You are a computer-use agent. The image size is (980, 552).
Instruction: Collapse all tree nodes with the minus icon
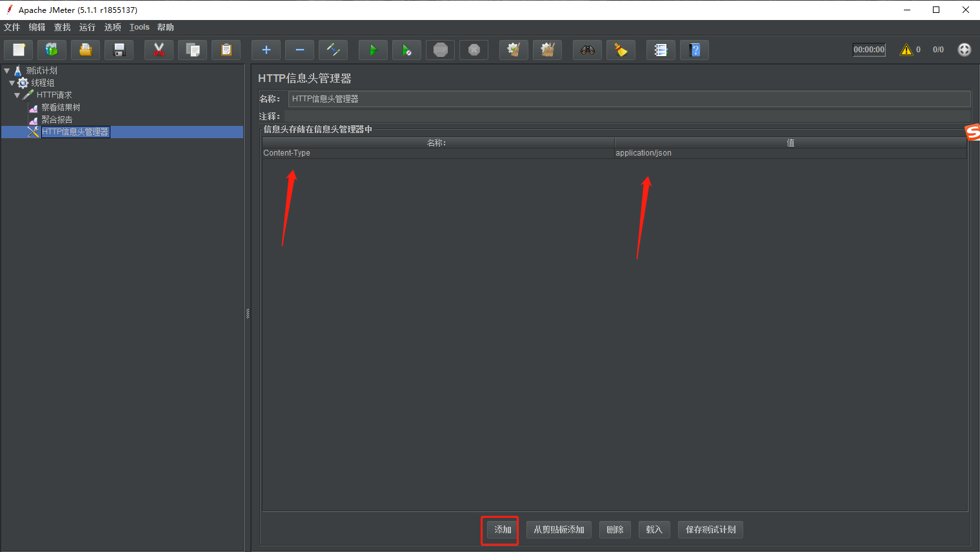299,50
